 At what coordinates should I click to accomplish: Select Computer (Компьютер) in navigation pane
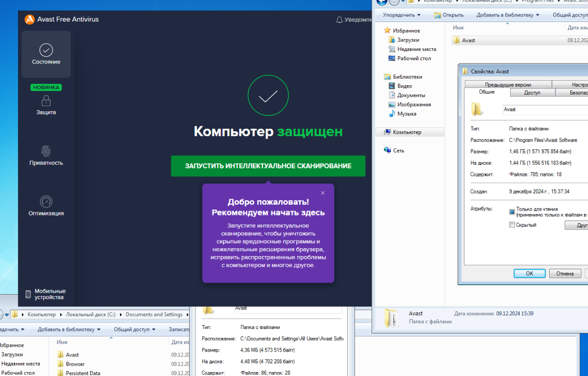point(407,132)
